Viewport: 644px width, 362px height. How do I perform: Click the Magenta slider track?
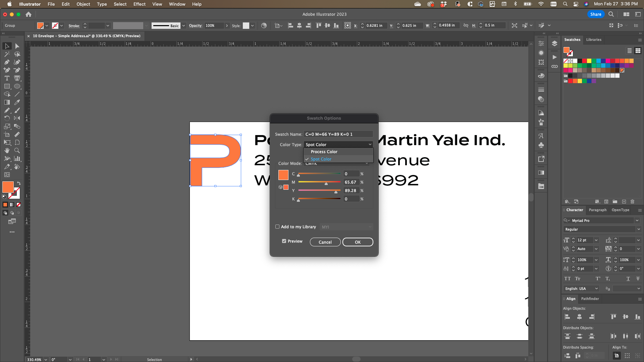319,182
